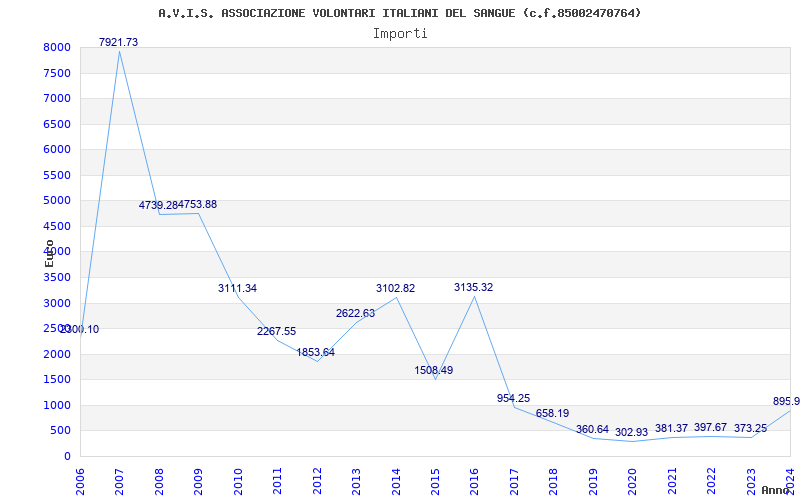Click the 3102.82 data label
This screenshot has height=500, width=800.
pos(395,288)
